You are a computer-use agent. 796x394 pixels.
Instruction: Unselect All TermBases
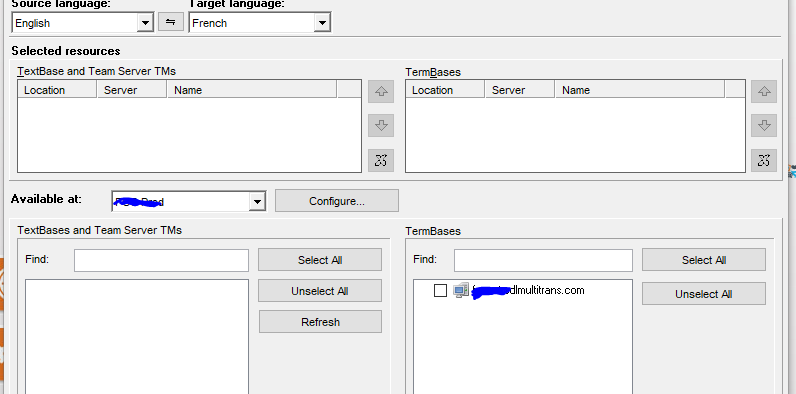(x=704, y=294)
